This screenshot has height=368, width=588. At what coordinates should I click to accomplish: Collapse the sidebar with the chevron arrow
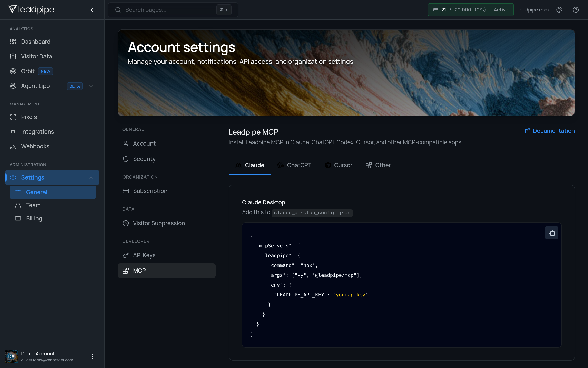(x=92, y=10)
